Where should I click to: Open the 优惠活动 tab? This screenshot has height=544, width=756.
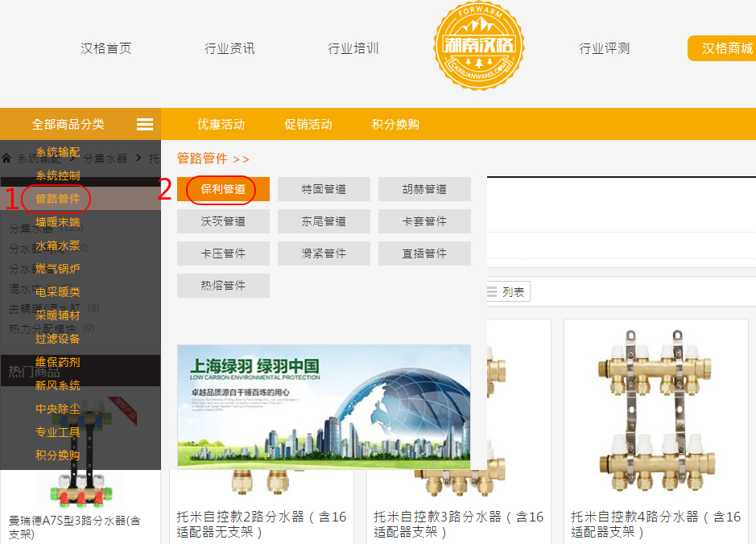click(x=221, y=124)
